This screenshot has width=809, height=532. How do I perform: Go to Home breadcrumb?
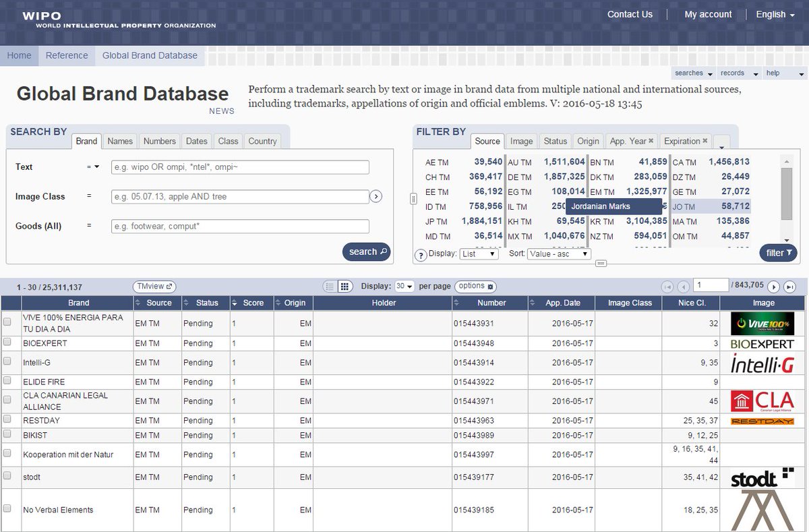[19, 55]
